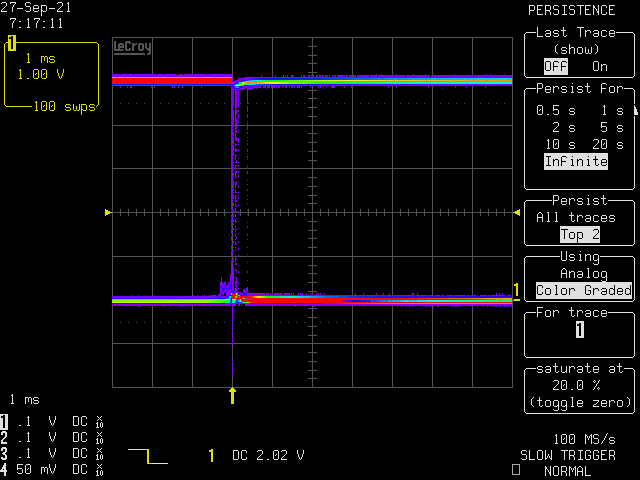Click the yellow trigger time arrow below grid
640x480 pixels.
click(233, 395)
